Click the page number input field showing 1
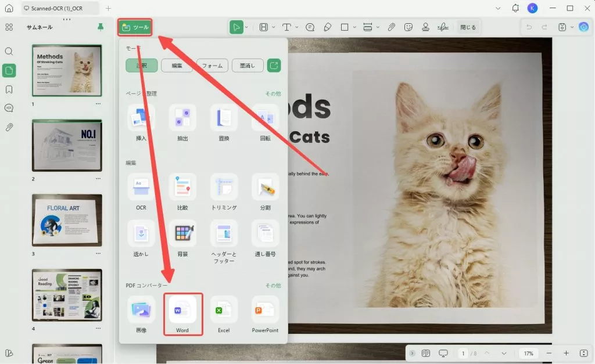The width and height of the screenshot is (595, 364). tap(463, 354)
